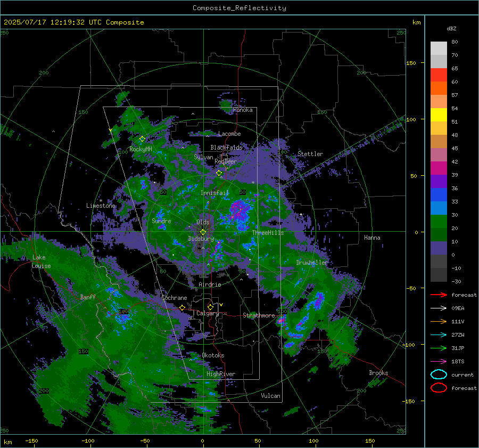Click the yellow diamond marker near RockyMH
Screen dimensions: 479x448
pyautogui.click(x=142, y=139)
